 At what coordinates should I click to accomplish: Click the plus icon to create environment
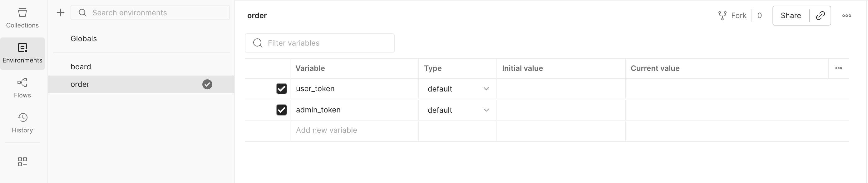pos(60,13)
